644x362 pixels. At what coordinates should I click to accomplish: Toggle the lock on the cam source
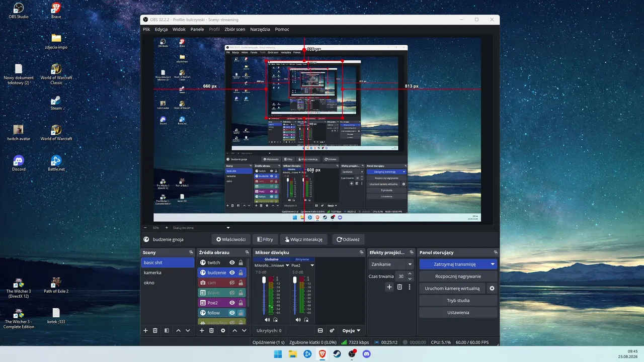tap(241, 283)
